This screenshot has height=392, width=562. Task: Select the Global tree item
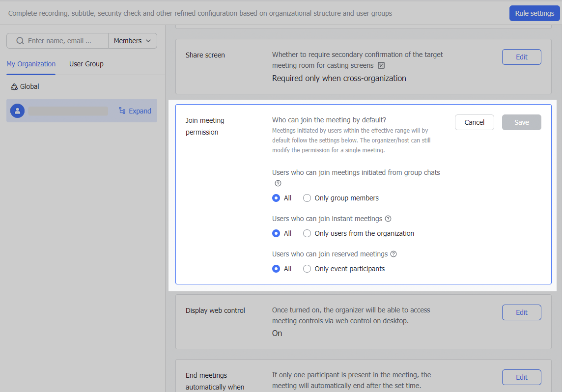point(25,87)
